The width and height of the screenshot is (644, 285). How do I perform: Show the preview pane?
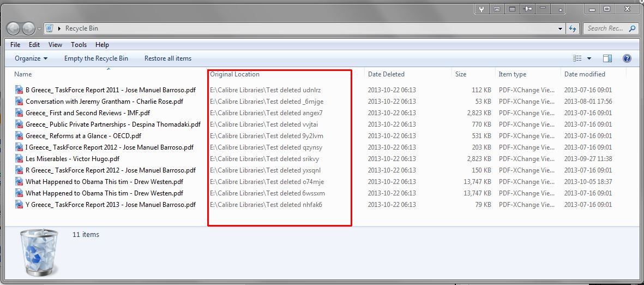607,58
